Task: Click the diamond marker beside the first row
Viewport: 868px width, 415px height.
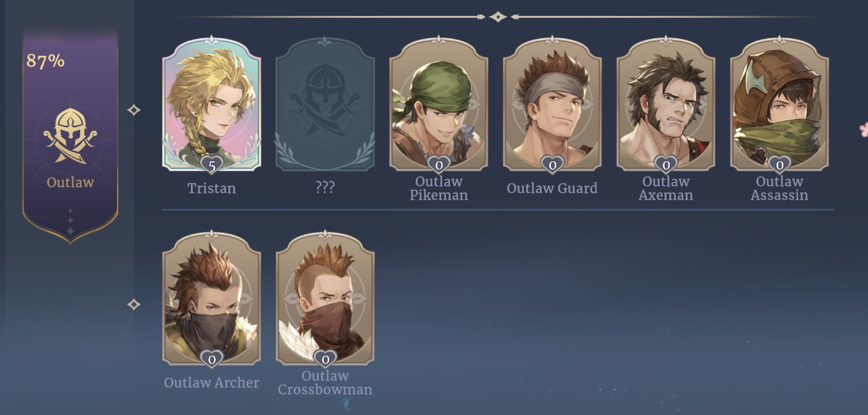Action: tap(134, 110)
